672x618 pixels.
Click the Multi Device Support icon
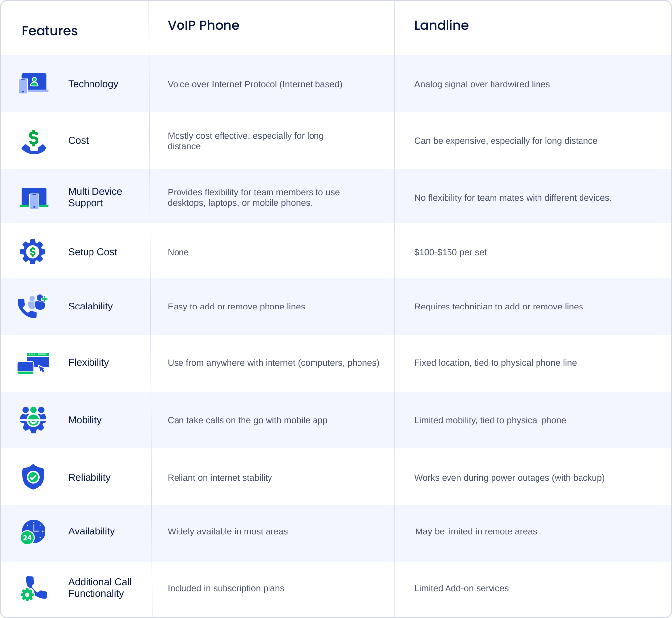tap(34, 198)
